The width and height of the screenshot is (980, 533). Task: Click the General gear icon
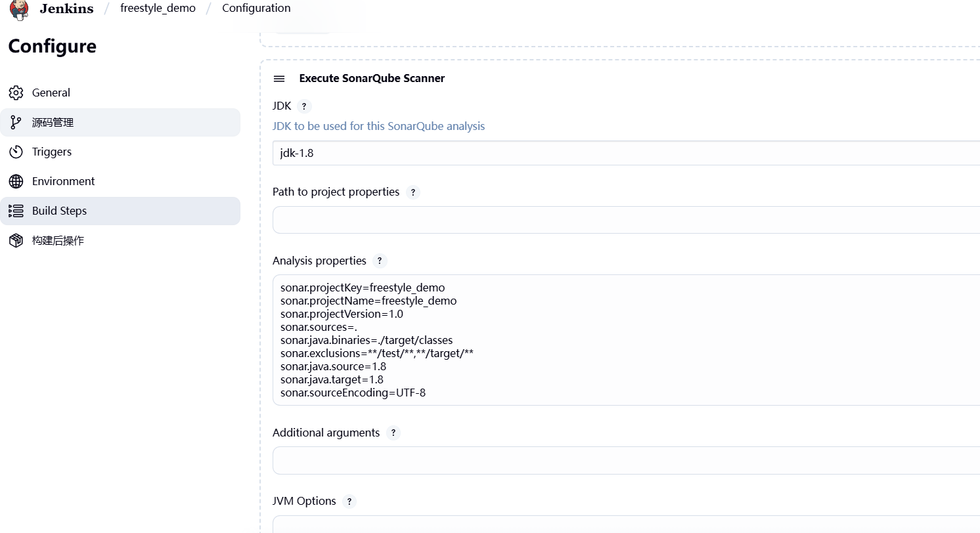click(x=16, y=93)
